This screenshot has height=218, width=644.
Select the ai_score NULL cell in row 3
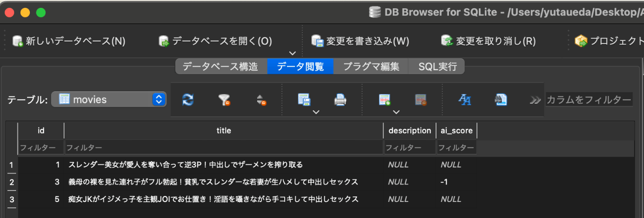[x=456, y=199]
